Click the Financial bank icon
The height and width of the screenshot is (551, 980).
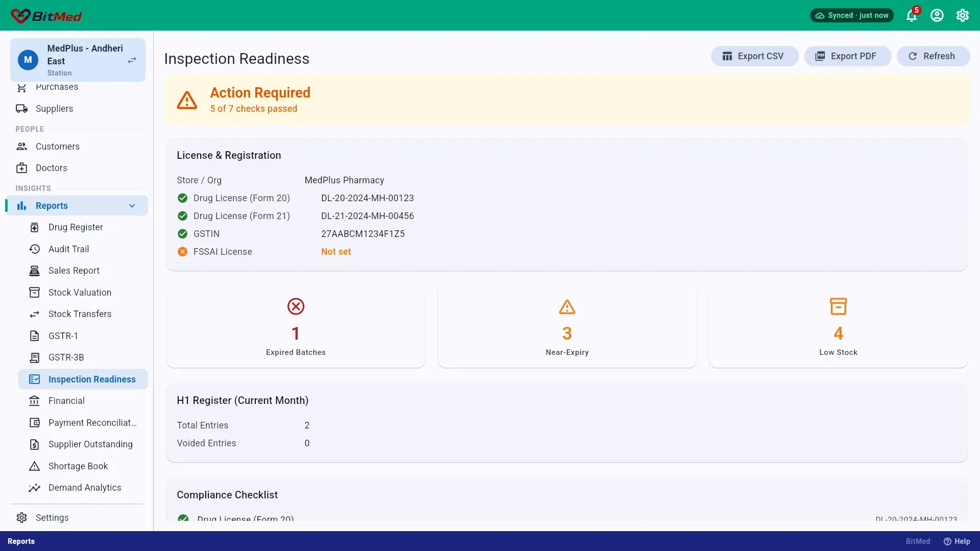pyautogui.click(x=34, y=401)
